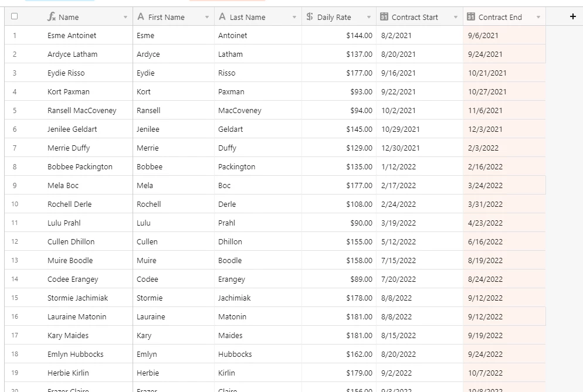Open the Name column dropdown arrow
The image size is (583, 392).
click(x=126, y=17)
